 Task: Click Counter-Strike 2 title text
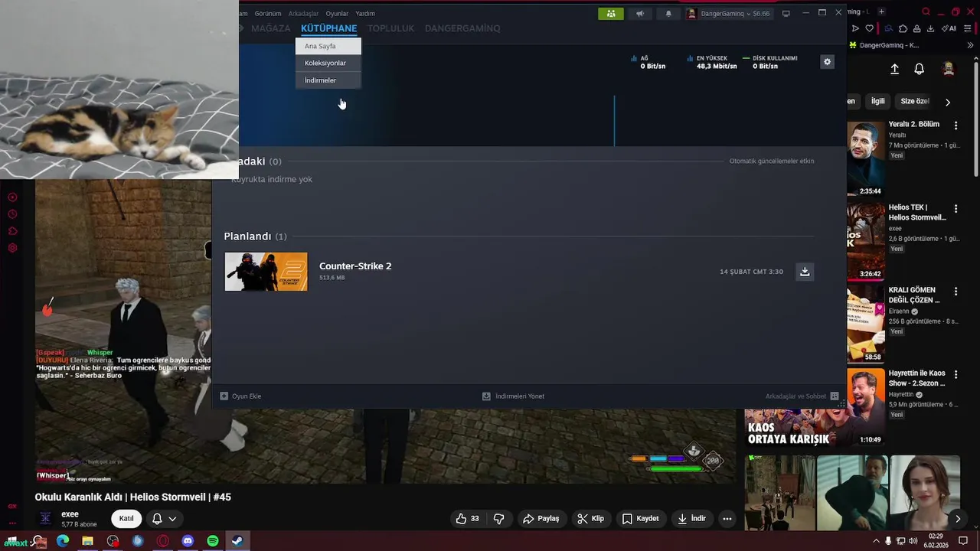point(355,266)
